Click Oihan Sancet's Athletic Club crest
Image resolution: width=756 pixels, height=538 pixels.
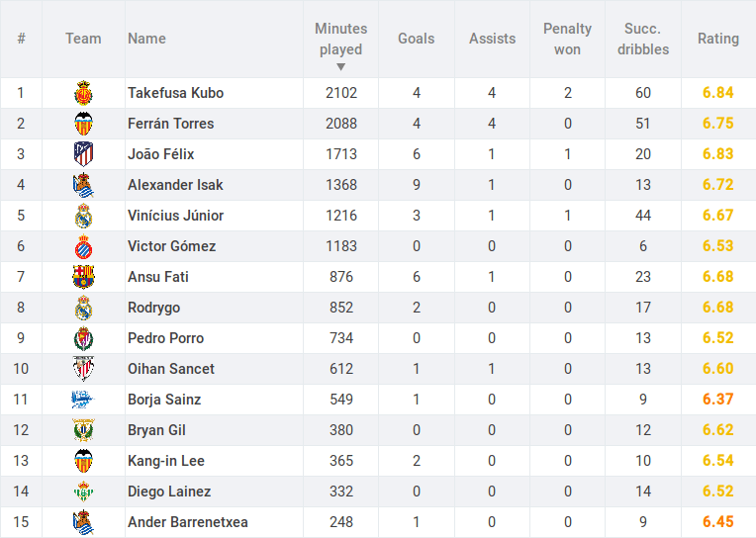(x=83, y=369)
